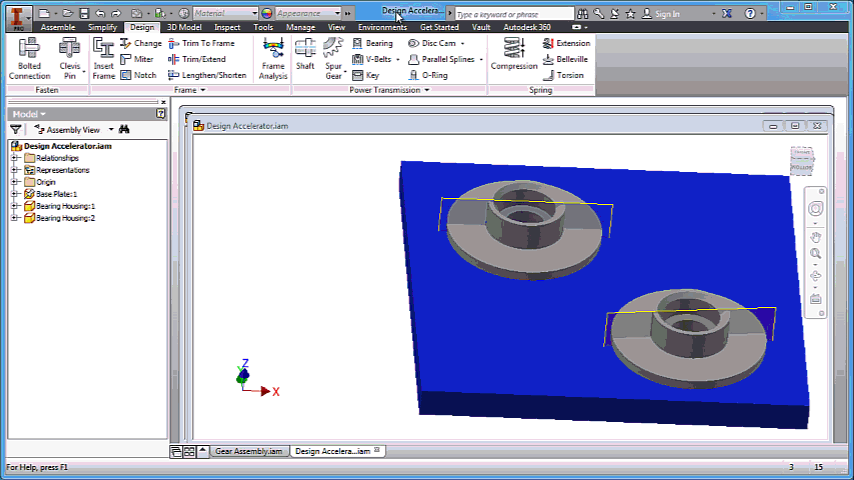Open the Inspect ribbon tab
This screenshot has width=854, height=480.
[227, 27]
